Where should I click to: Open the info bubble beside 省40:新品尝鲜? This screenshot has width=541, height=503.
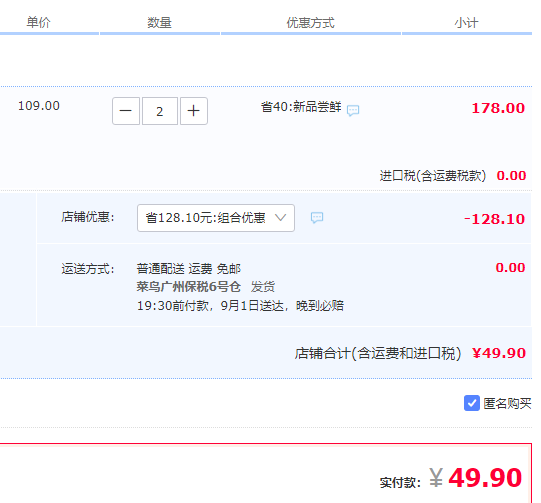click(x=353, y=111)
